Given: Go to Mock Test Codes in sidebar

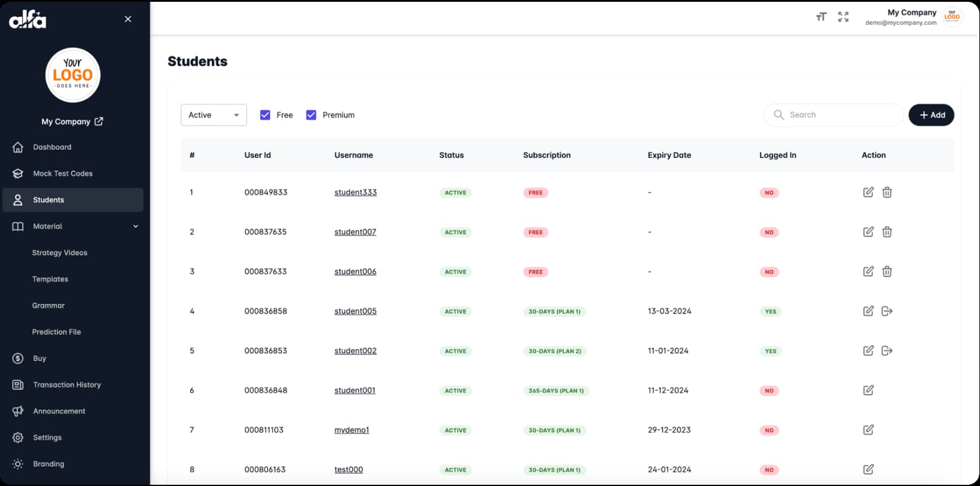Looking at the screenshot, I should point(63,173).
